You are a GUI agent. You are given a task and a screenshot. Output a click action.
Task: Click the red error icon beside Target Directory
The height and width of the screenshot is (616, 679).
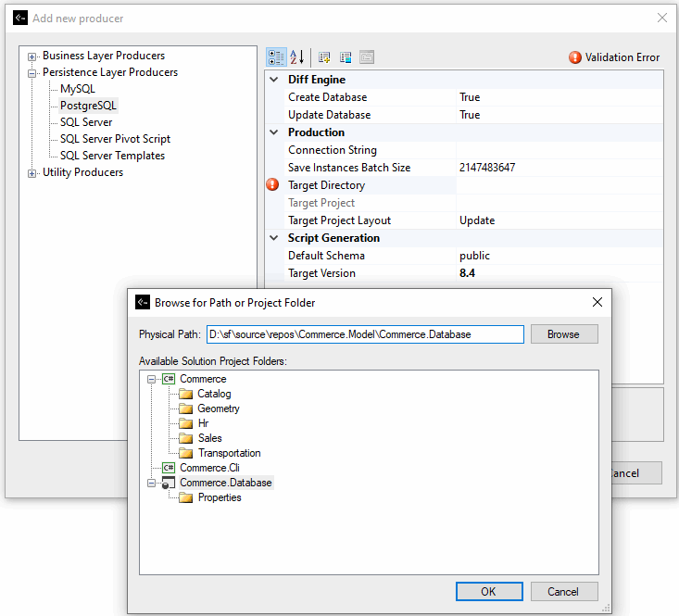click(272, 185)
